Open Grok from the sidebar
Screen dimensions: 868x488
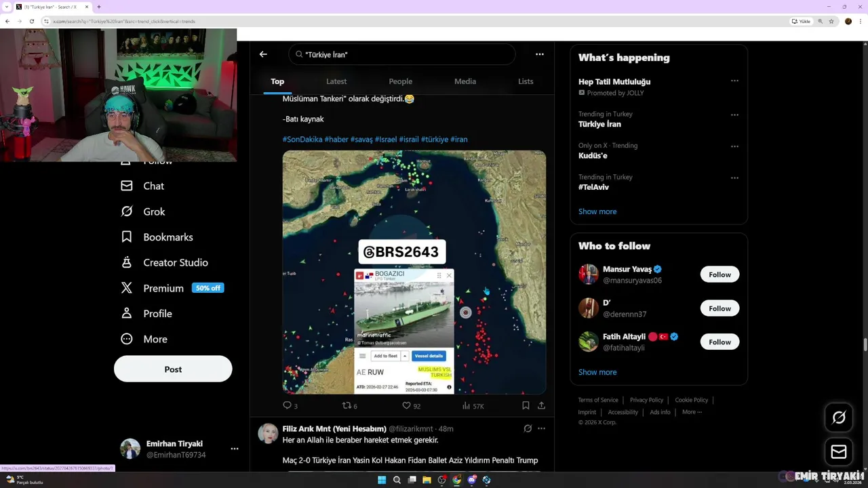point(143,211)
